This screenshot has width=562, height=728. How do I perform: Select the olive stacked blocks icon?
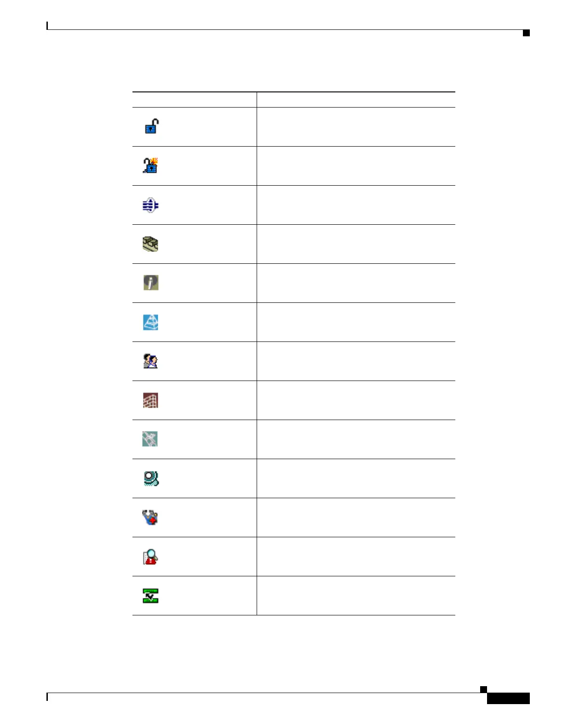150,244
